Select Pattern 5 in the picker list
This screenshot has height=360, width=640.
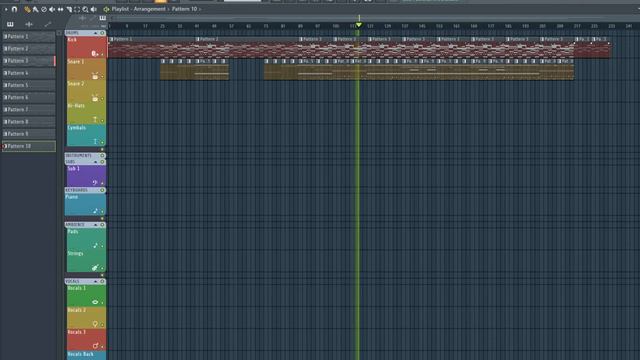click(29, 85)
